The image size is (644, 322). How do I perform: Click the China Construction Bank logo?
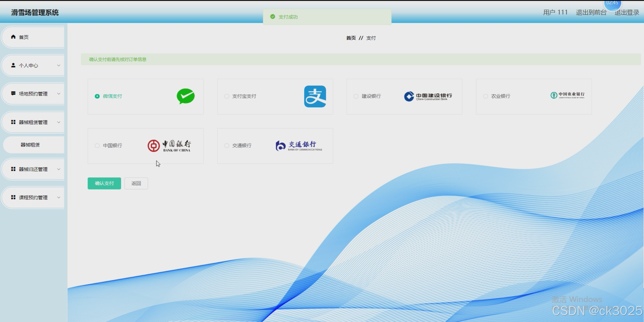[428, 96]
